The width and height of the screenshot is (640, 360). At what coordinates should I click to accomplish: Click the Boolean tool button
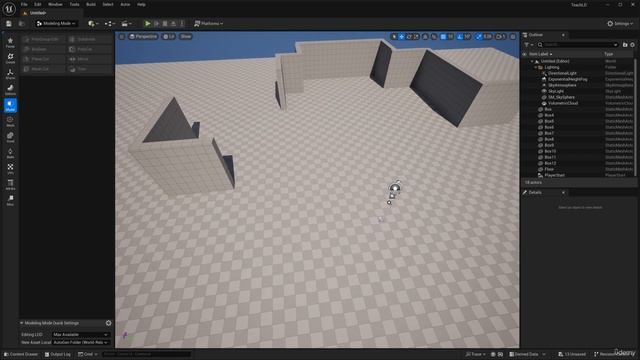[43, 49]
